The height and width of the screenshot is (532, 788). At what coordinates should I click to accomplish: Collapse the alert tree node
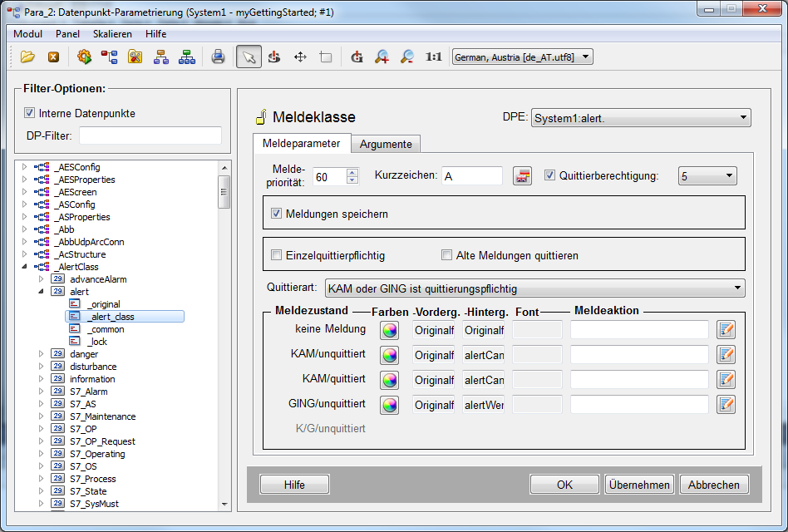click(42, 292)
